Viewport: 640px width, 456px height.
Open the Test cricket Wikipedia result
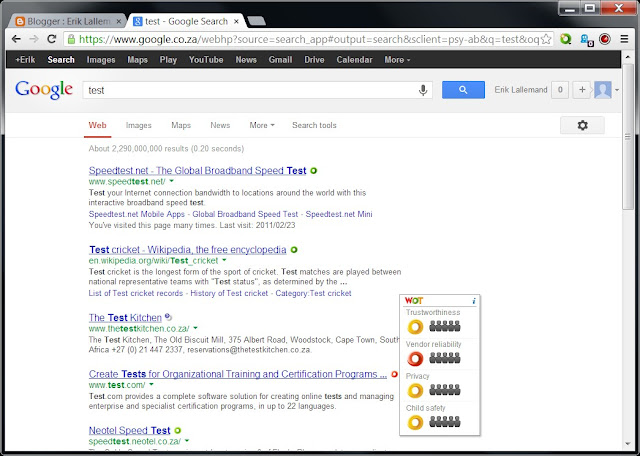pos(188,250)
